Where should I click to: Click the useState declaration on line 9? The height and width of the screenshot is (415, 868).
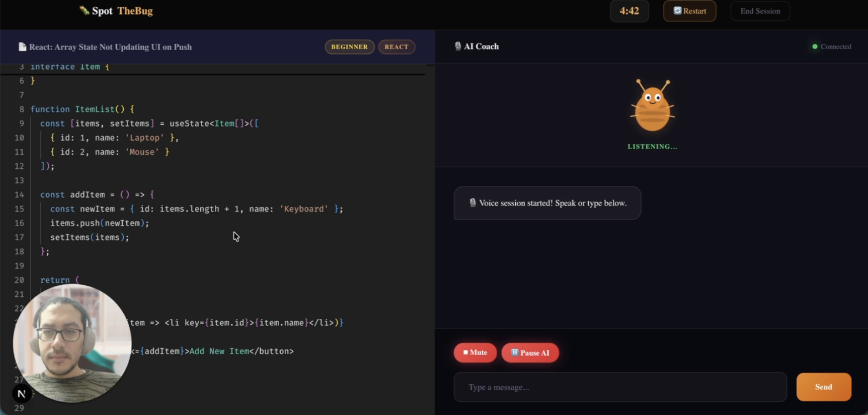(149, 123)
